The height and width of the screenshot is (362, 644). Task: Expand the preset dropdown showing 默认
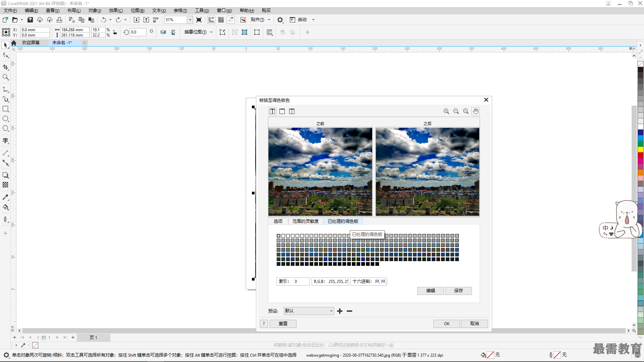(309, 311)
